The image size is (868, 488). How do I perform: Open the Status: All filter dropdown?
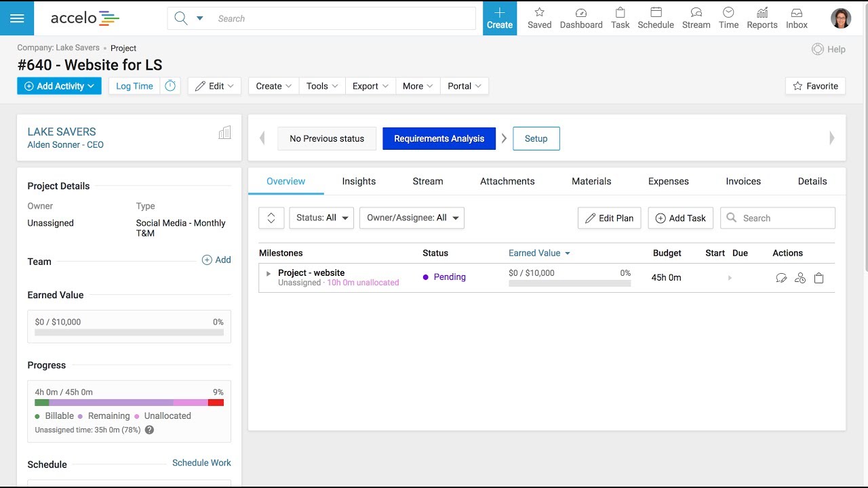[x=321, y=218]
